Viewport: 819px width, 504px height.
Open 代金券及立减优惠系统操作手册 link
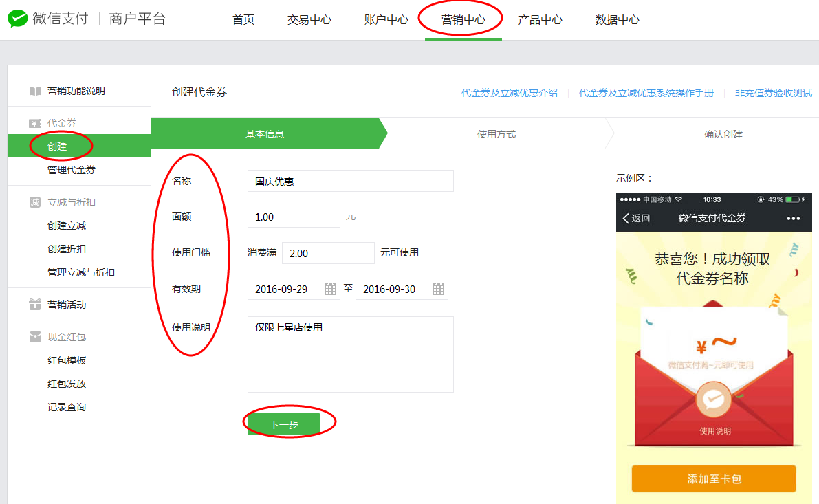(x=646, y=93)
